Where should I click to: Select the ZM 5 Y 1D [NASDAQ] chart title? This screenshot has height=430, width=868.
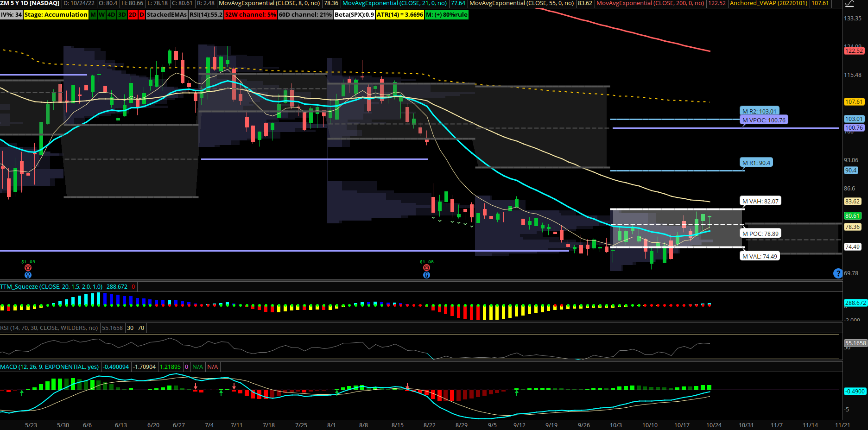click(30, 3)
